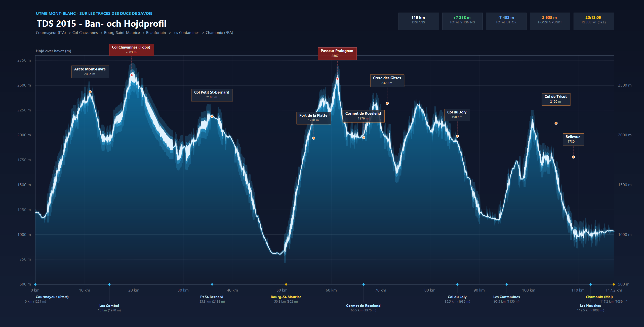Click the Cormet de Roselend 1976 m label box
Image resolution: width=644 pixels, height=327 pixels.
coord(363,116)
